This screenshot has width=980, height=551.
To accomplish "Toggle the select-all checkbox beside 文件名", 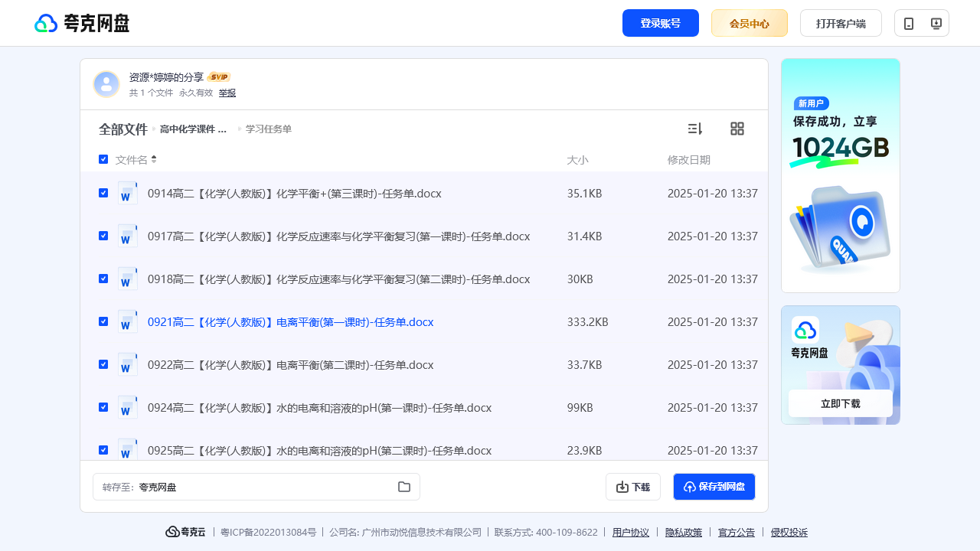I will [103, 159].
